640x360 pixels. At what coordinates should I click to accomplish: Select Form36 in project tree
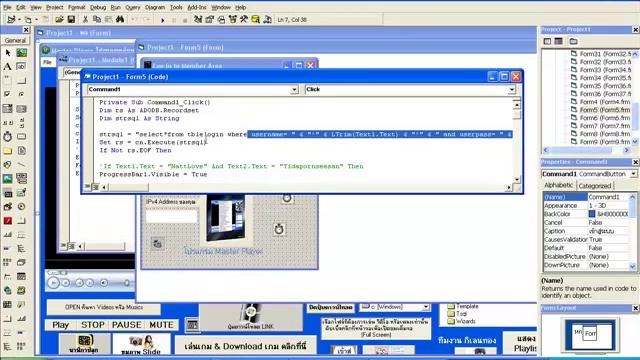600,94
